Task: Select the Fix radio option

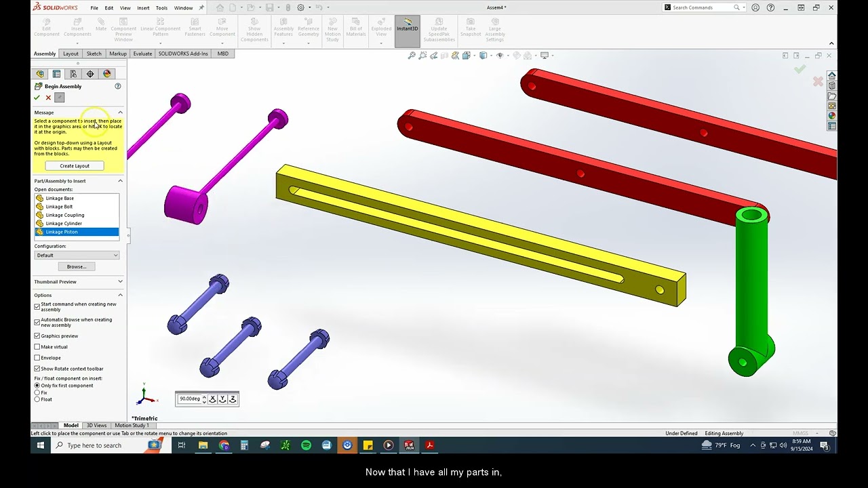Action: pos(37,392)
